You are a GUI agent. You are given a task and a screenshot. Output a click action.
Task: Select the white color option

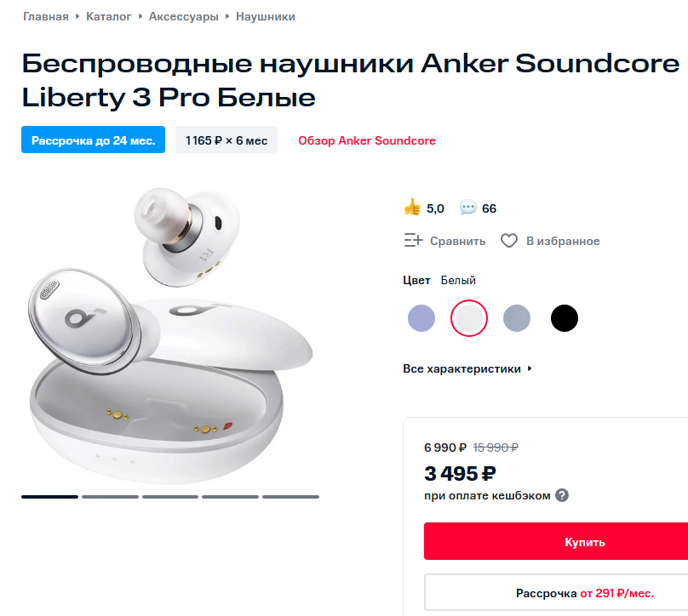[469, 318]
